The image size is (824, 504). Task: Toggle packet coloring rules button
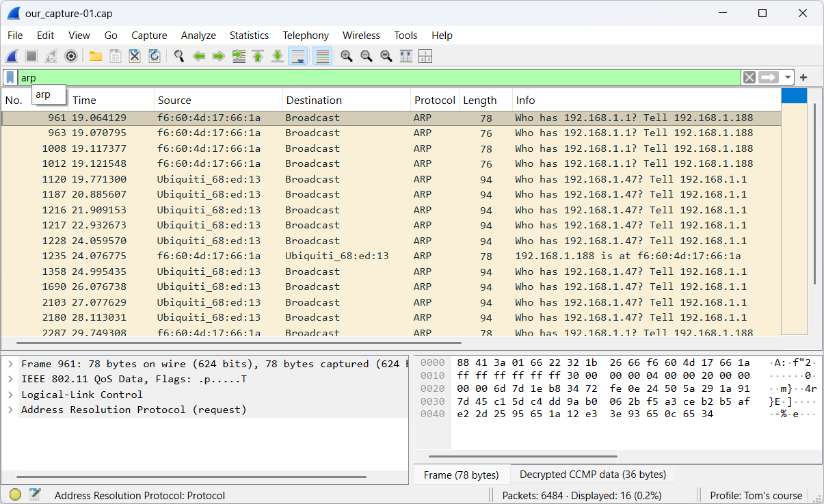pyautogui.click(x=322, y=56)
